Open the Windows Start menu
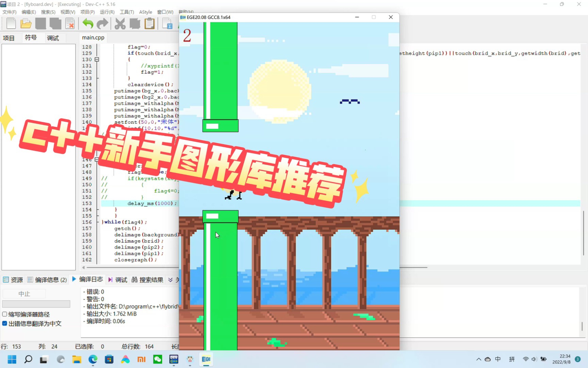 pos(12,359)
